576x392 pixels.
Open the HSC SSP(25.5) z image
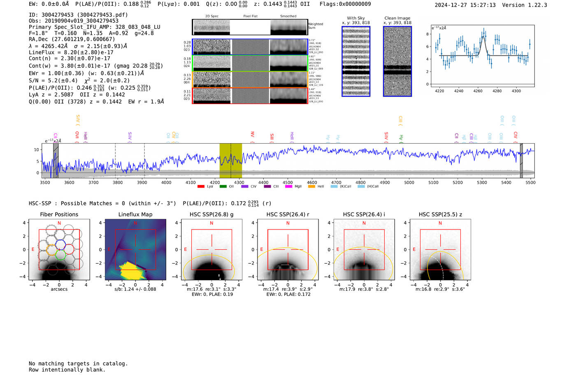[440, 250]
